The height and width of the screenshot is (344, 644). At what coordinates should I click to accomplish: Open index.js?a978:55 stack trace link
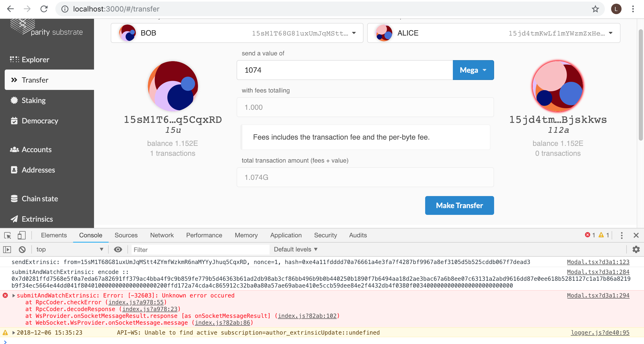[x=136, y=302]
